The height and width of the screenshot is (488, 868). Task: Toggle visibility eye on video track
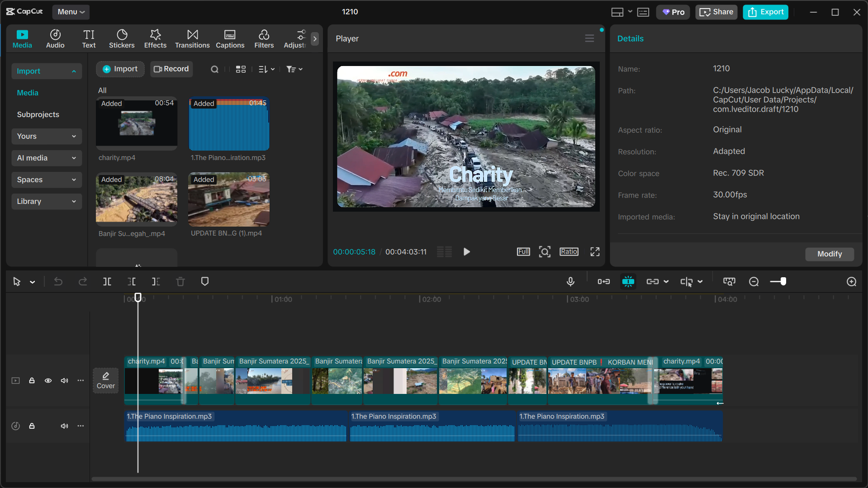pyautogui.click(x=48, y=381)
